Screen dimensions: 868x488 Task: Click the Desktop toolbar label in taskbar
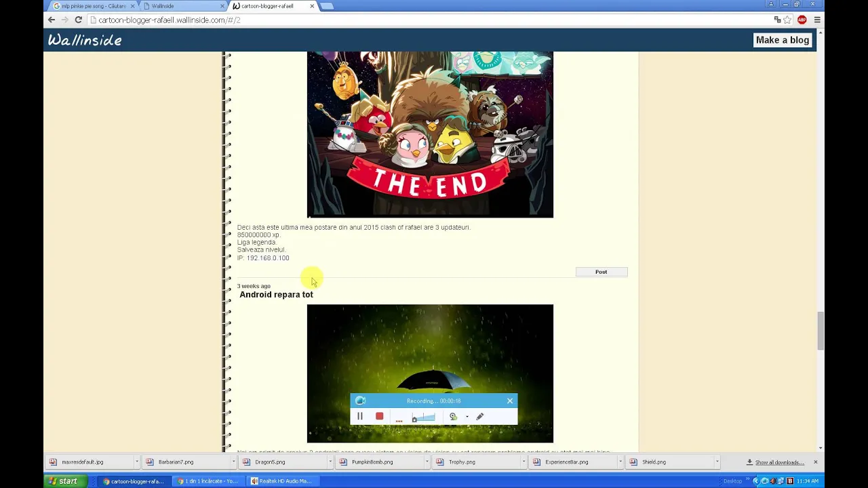coord(732,481)
